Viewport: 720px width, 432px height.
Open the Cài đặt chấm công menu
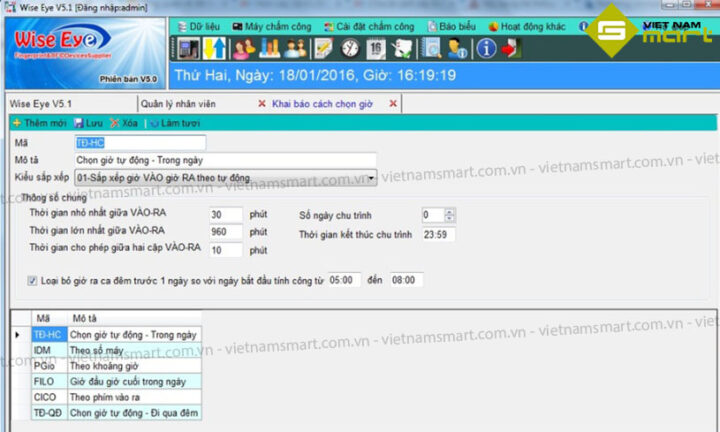[369, 27]
